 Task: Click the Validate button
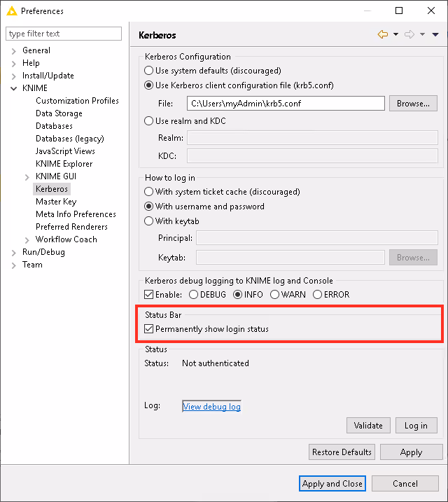[x=368, y=426]
